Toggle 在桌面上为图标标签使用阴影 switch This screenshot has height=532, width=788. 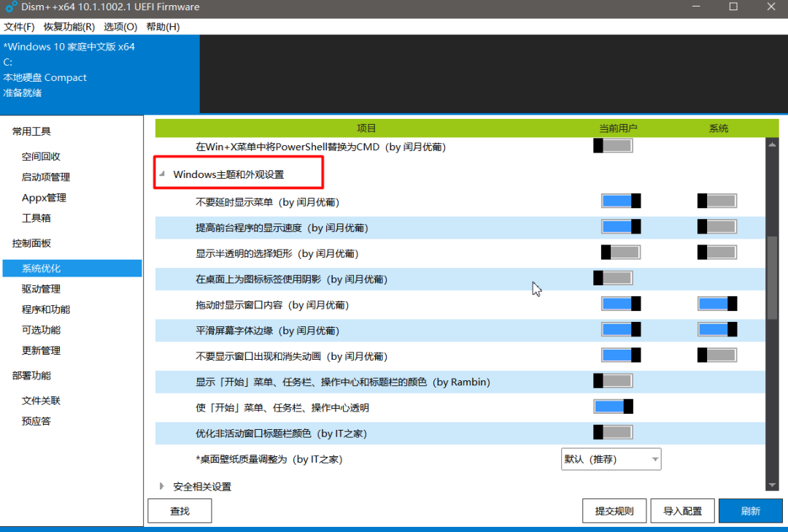coord(613,278)
